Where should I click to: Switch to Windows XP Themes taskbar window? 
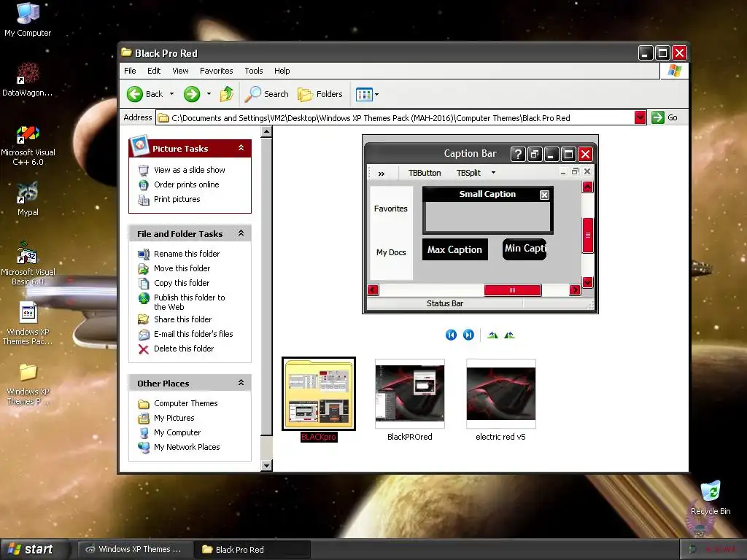(x=135, y=549)
